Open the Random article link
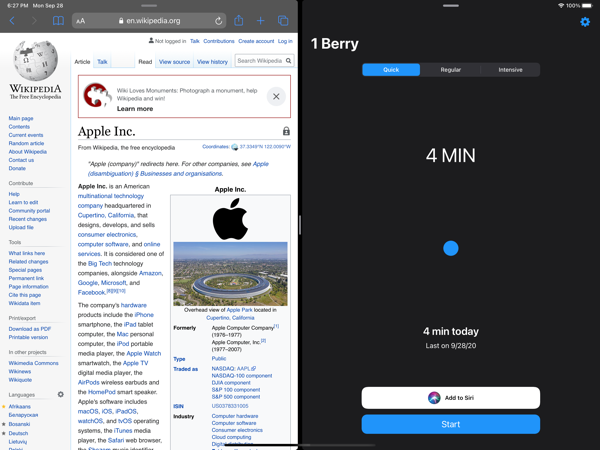The height and width of the screenshot is (450, 600). 26,143
